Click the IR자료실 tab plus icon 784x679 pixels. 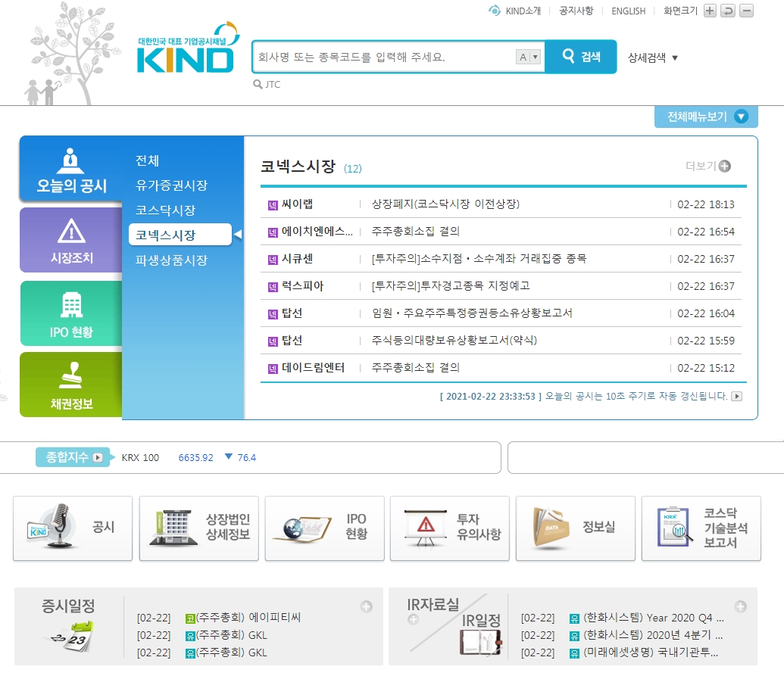413,619
